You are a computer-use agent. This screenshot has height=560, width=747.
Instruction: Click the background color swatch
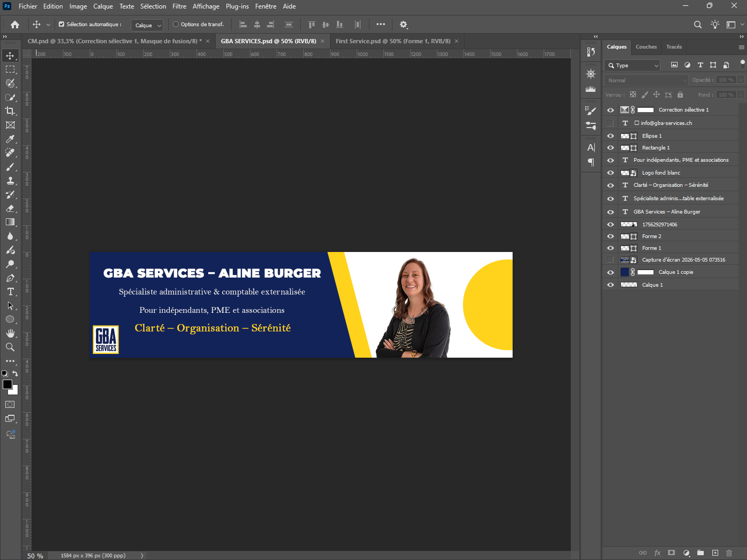(x=14, y=391)
